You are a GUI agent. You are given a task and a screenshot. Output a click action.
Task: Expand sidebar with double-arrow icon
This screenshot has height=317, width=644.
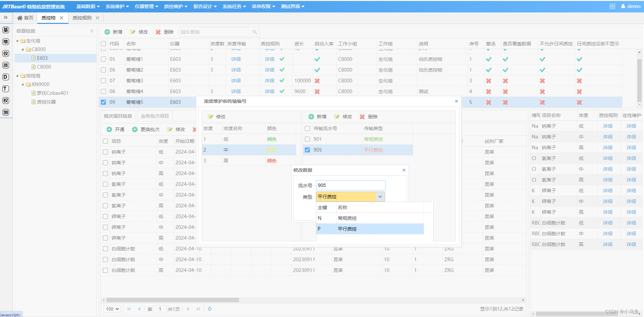tap(6, 17)
